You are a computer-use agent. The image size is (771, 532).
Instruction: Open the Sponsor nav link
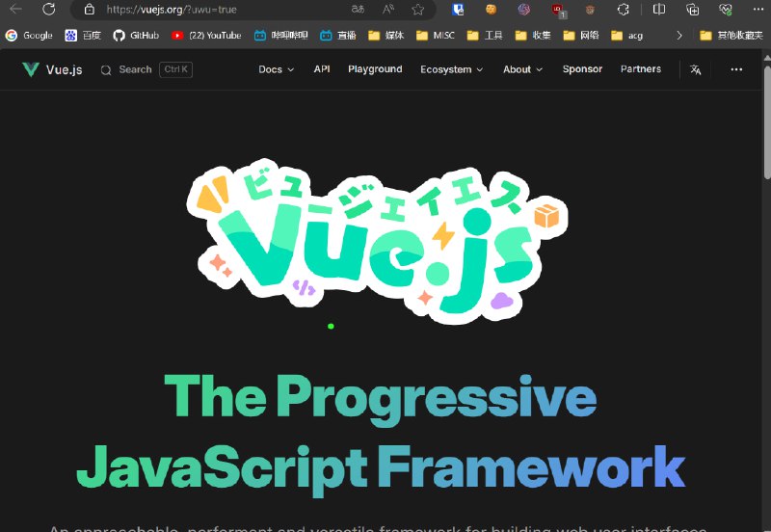(x=582, y=69)
